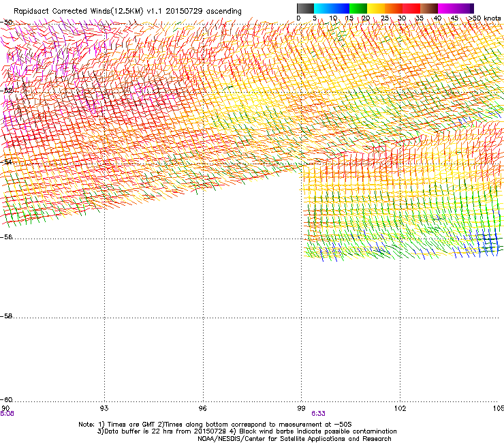This screenshot has width=504, height=443.
Task: Click the latitude label '-54'
Action: 7,162
